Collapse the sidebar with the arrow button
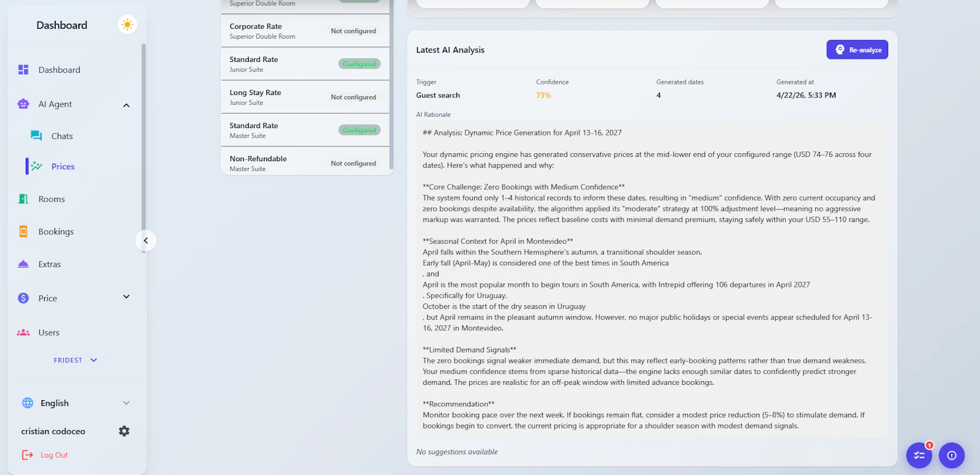Image resolution: width=980 pixels, height=475 pixels. tap(146, 240)
